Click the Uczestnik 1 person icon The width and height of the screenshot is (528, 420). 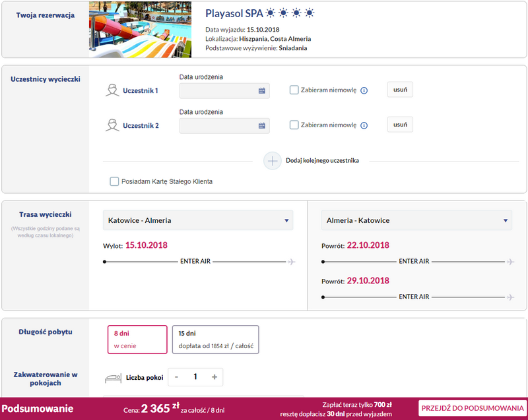(112, 90)
